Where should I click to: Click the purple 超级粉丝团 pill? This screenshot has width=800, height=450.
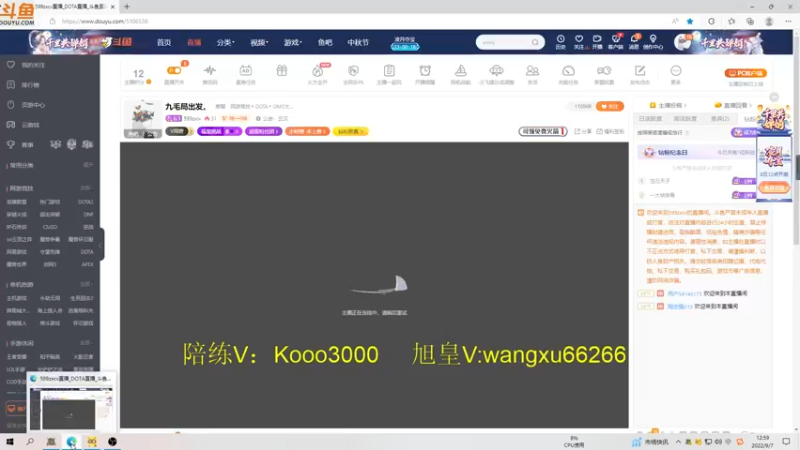[x=263, y=131]
